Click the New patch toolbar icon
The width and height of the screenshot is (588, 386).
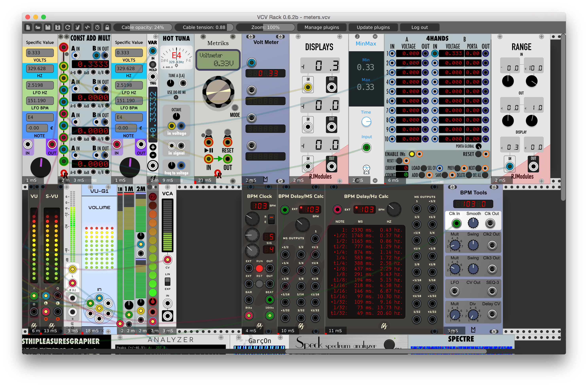[28, 27]
